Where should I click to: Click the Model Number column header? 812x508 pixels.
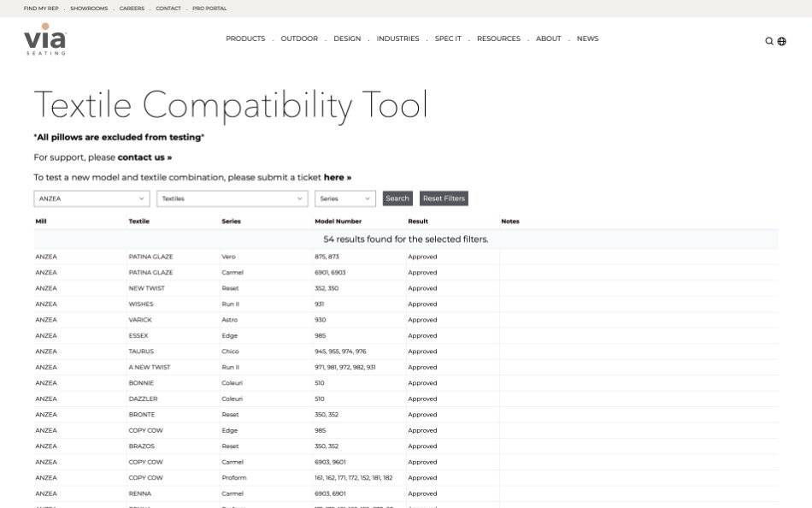pyautogui.click(x=338, y=222)
